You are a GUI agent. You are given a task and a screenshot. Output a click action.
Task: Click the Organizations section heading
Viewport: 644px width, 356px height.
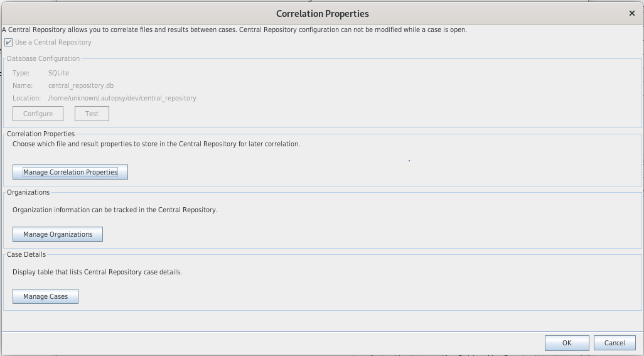[x=28, y=192]
